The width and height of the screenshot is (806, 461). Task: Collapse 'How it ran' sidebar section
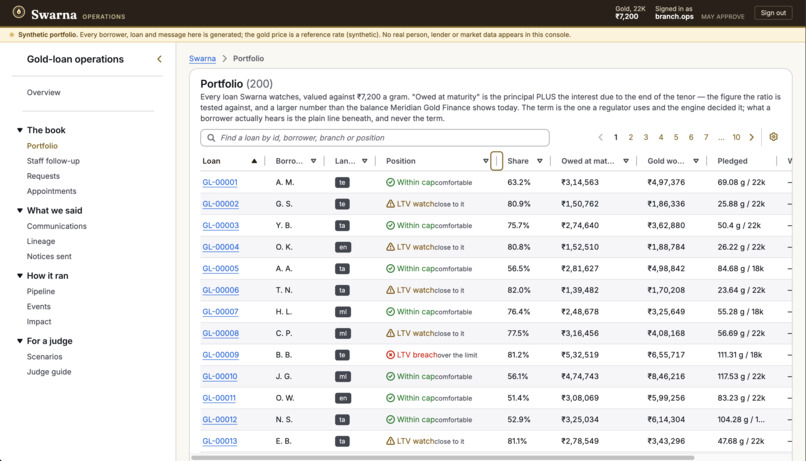tap(20, 275)
